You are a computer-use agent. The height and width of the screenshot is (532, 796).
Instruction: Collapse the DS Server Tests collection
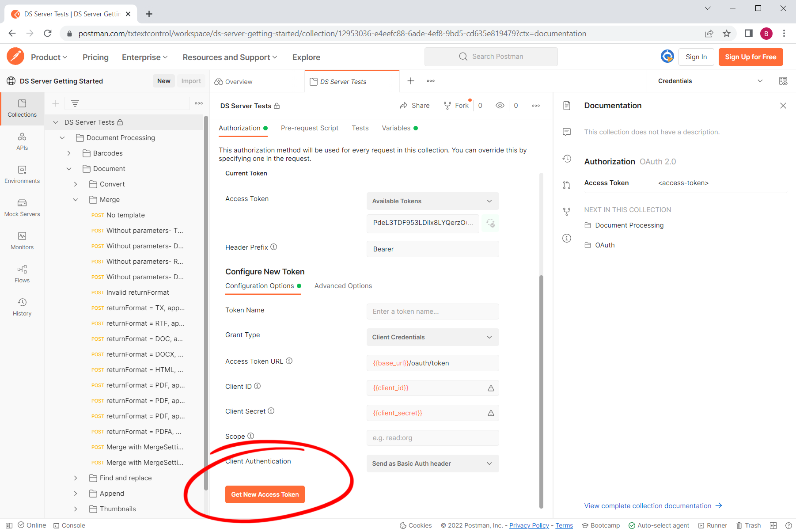coord(56,122)
